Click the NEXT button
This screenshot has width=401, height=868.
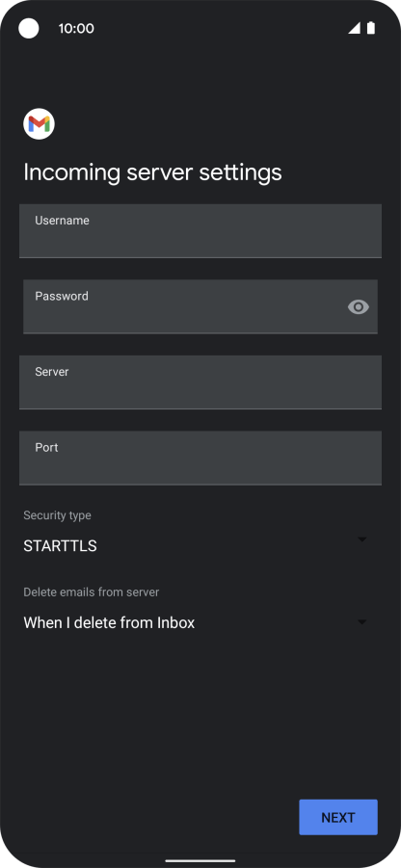(x=338, y=817)
